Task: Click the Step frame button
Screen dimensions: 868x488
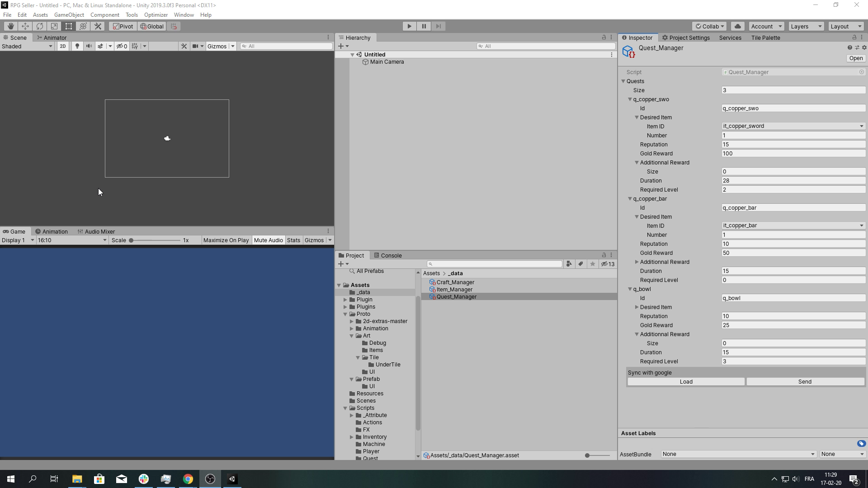Action: click(439, 26)
